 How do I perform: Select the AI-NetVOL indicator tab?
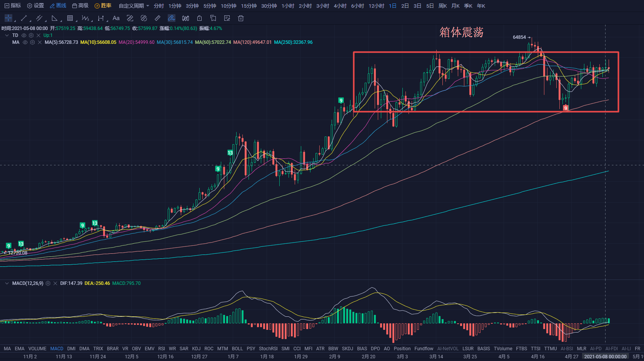click(448, 349)
